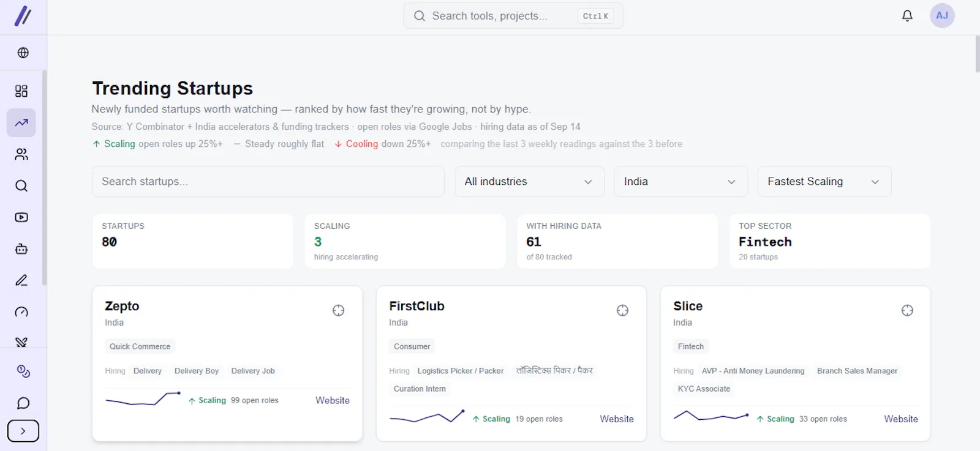Click the Slice card title
Viewport: 980px width, 451px height.
(688, 306)
